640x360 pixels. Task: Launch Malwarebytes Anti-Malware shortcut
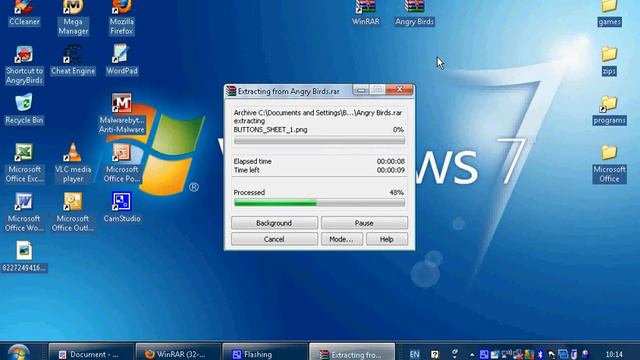tap(122, 114)
